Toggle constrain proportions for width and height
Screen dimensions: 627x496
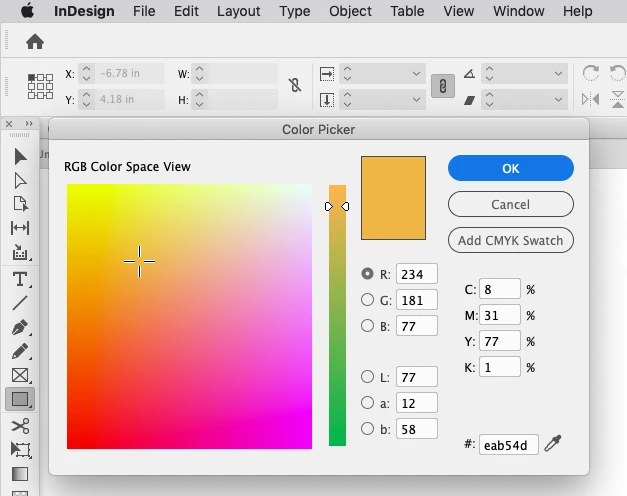pyautogui.click(x=295, y=85)
